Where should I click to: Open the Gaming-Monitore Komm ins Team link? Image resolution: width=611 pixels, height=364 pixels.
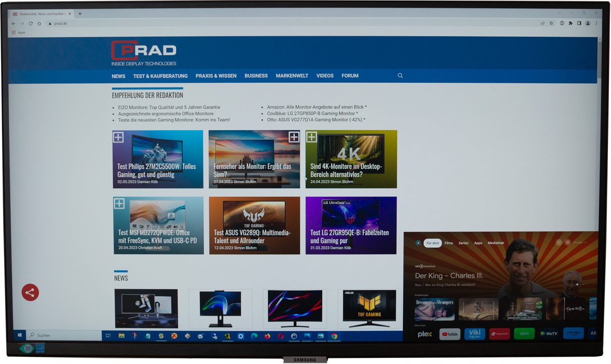(x=174, y=120)
